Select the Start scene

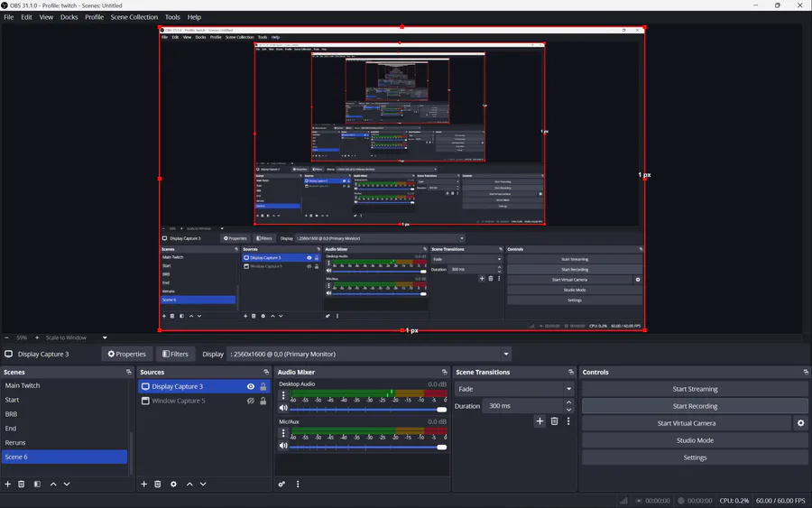coord(65,400)
